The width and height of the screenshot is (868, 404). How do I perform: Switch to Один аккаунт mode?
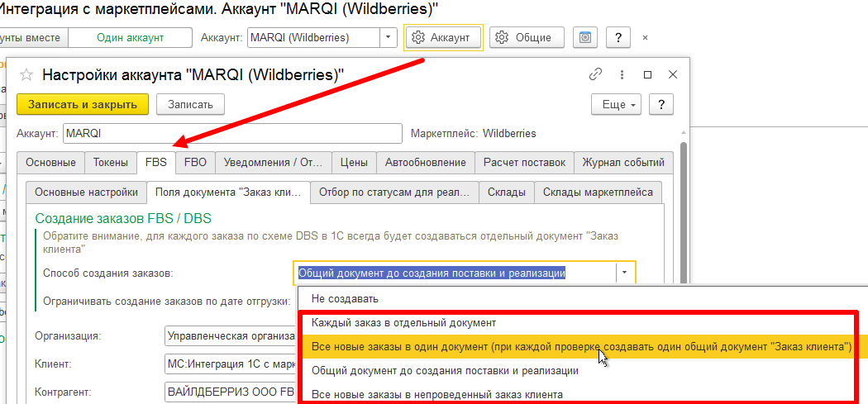click(130, 38)
